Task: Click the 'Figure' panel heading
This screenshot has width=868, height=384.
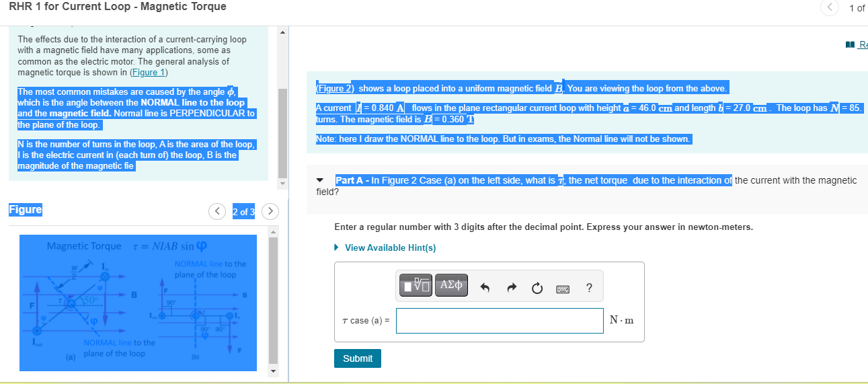Action: [x=26, y=209]
